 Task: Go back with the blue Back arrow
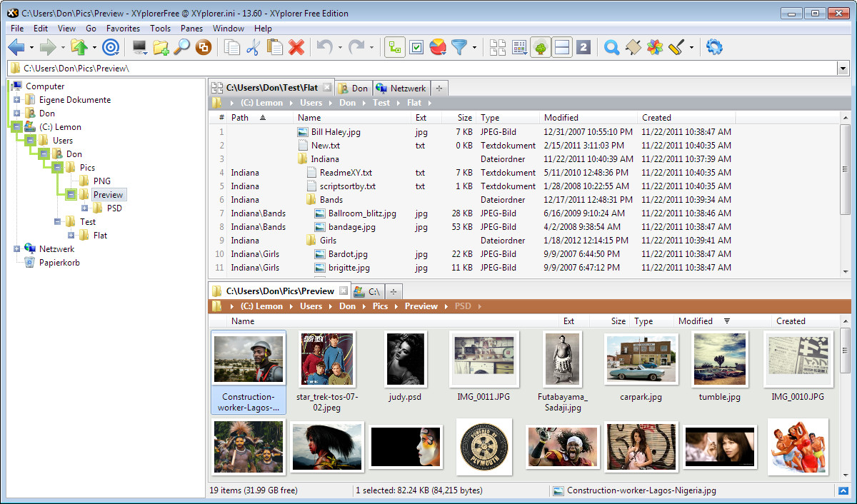click(16, 48)
